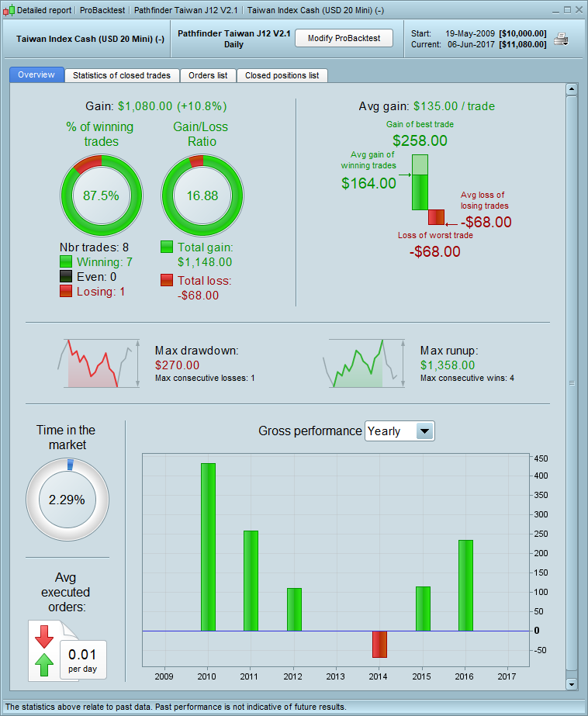Open the Yearly performance period dropdown
The height and width of the screenshot is (716, 588).
[399, 431]
